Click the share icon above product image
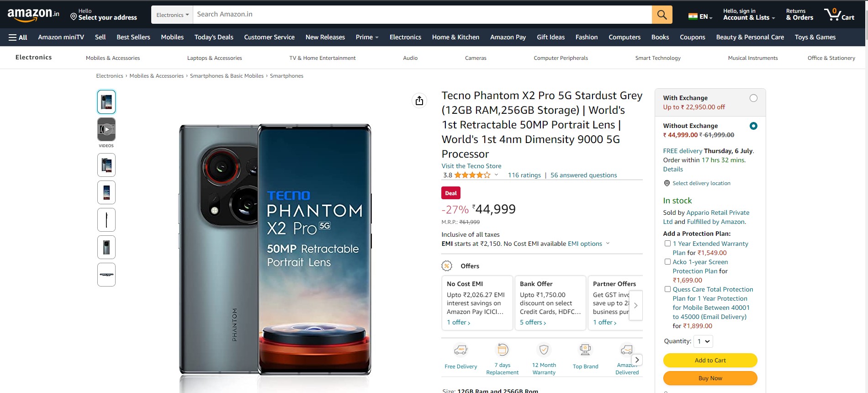 click(419, 101)
